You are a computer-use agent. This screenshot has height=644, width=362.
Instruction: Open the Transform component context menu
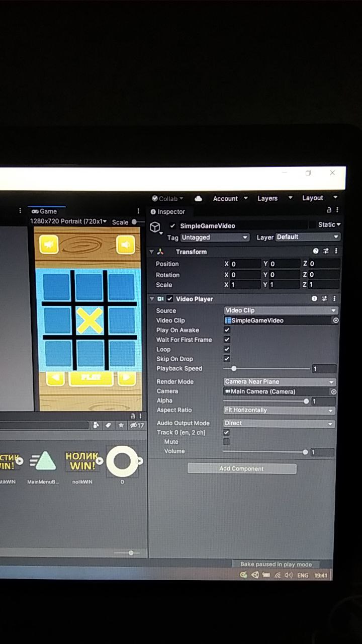point(336,251)
